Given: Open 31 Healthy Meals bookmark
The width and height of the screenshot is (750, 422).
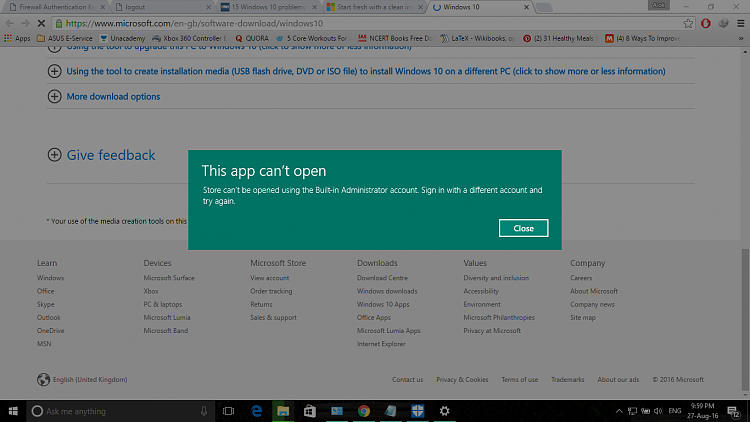Looking at the screenshot, I should [559, 38].
